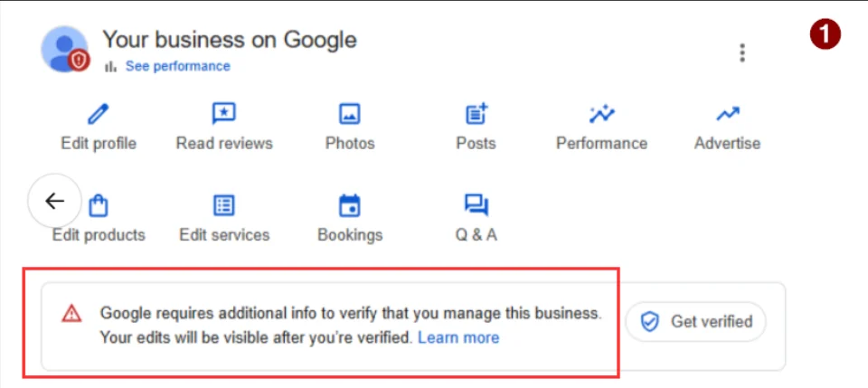Click the Edit profile pencil icon
868x388 pixels.
click(x=98, y=115)
